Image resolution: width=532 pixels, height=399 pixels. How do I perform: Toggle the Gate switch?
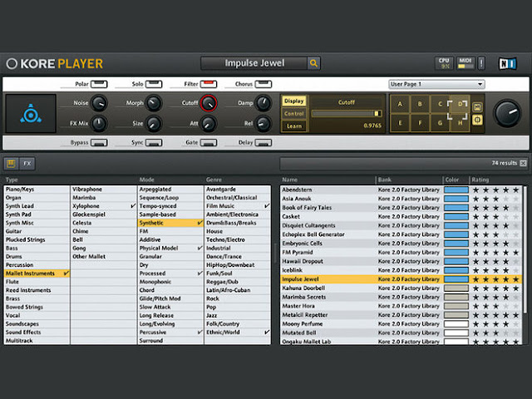(209, 143)
